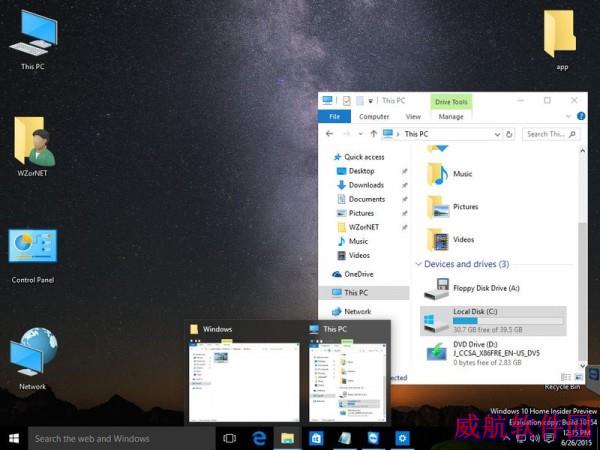Click the Up arrow navigation icon

click(x=374, y=134)
